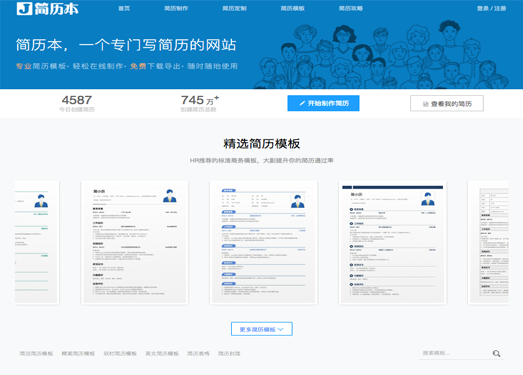
Task: Open template thumbnail with dark navy top bar
Action: click(x=393, y=243)
